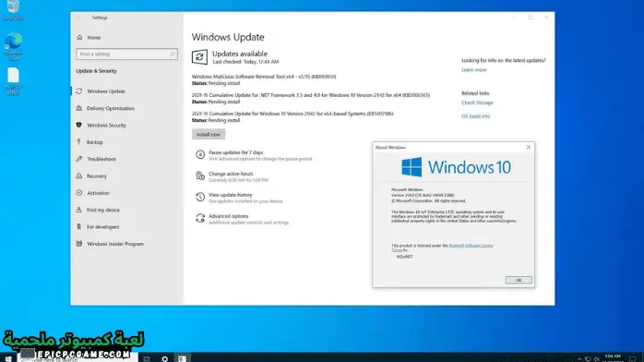
Task: Open Change active hours clock icon
Action: [x=200, y=175]
